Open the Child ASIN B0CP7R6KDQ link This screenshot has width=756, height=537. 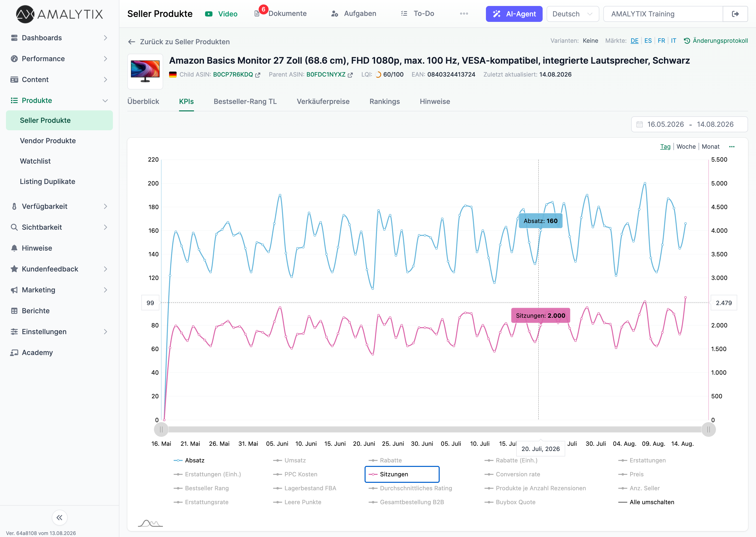click(x=233, y=75)
